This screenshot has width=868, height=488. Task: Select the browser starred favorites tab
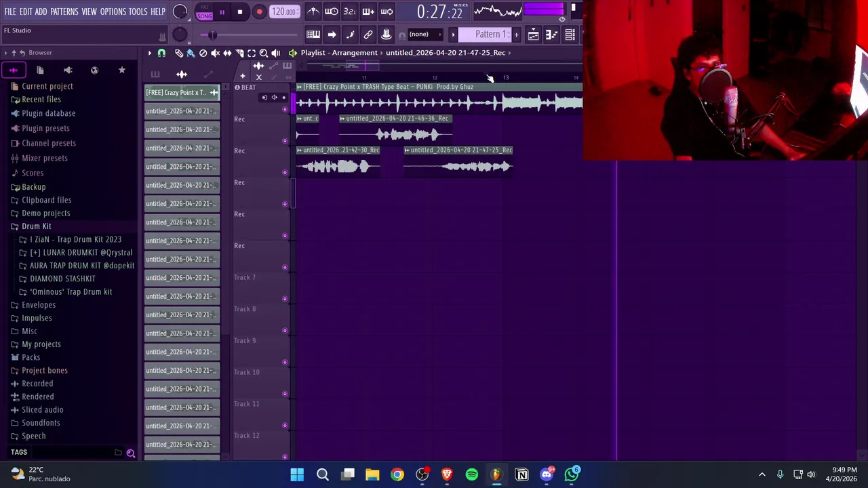click(x=122, y=70)
